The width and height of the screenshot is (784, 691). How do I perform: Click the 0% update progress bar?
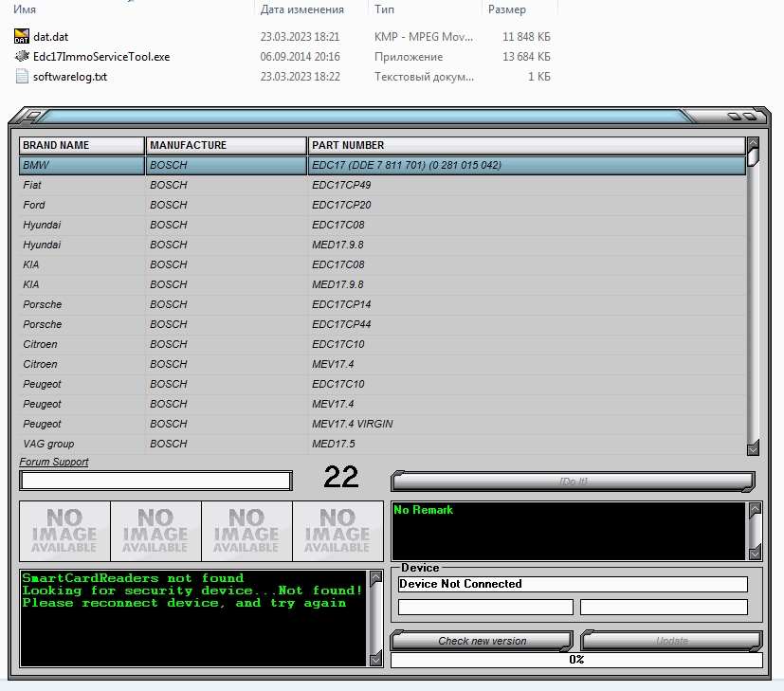pyautogui.click(x=575, y=660)
